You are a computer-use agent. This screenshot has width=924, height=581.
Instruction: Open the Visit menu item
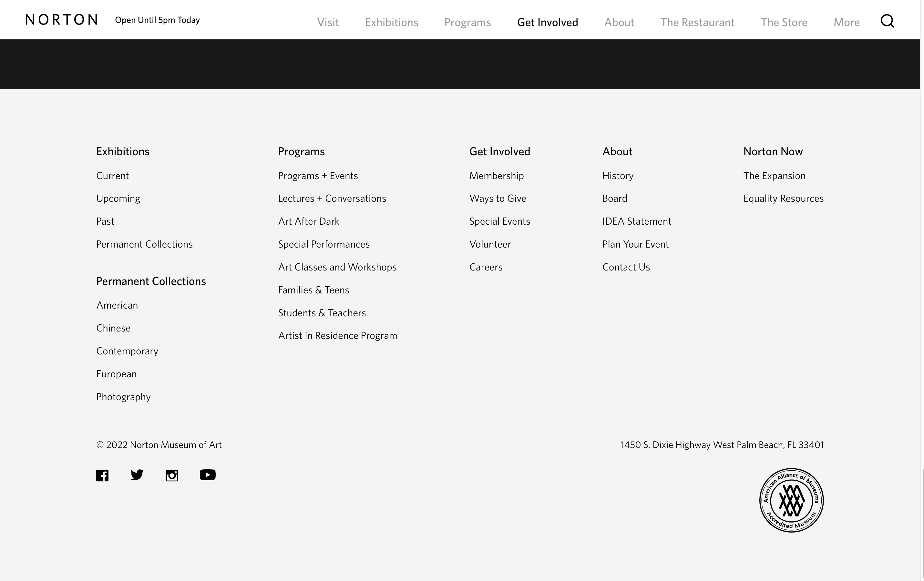[x=328, y=22]
